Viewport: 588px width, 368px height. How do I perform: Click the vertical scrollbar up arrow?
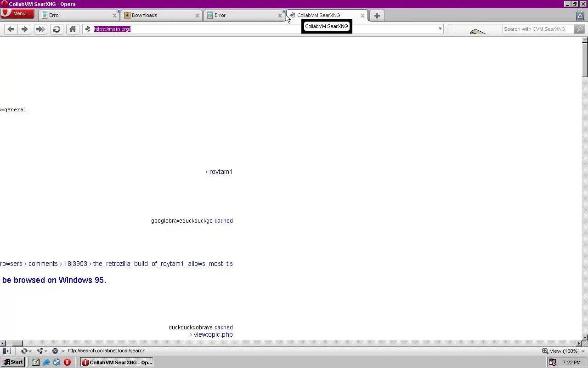585,40
